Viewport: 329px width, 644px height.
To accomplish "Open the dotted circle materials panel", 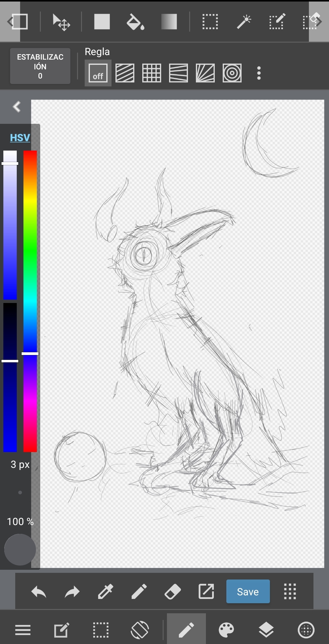I will pyautogui.click(x=306, y=630).
